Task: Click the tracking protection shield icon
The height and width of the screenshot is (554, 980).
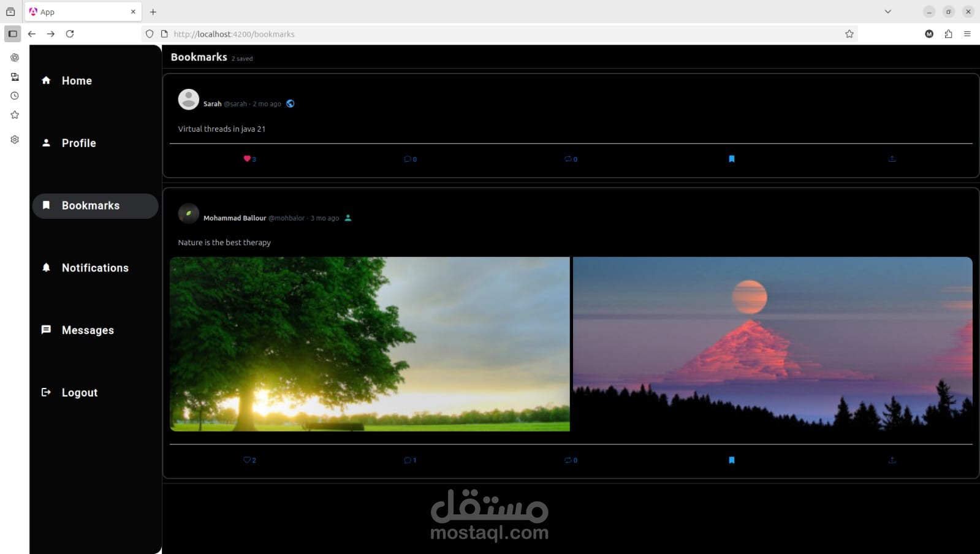Action: [x=150, y=34]
